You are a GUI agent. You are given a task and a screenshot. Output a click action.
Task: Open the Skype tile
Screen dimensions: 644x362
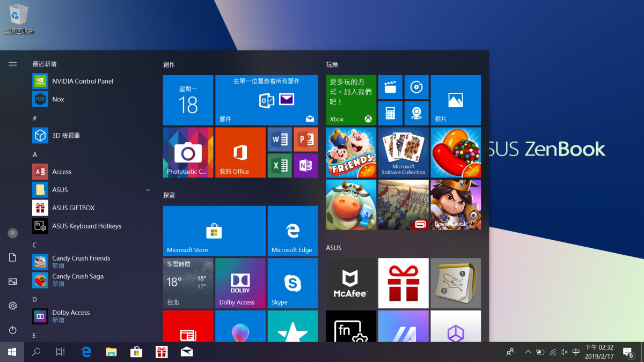[292, 283]
